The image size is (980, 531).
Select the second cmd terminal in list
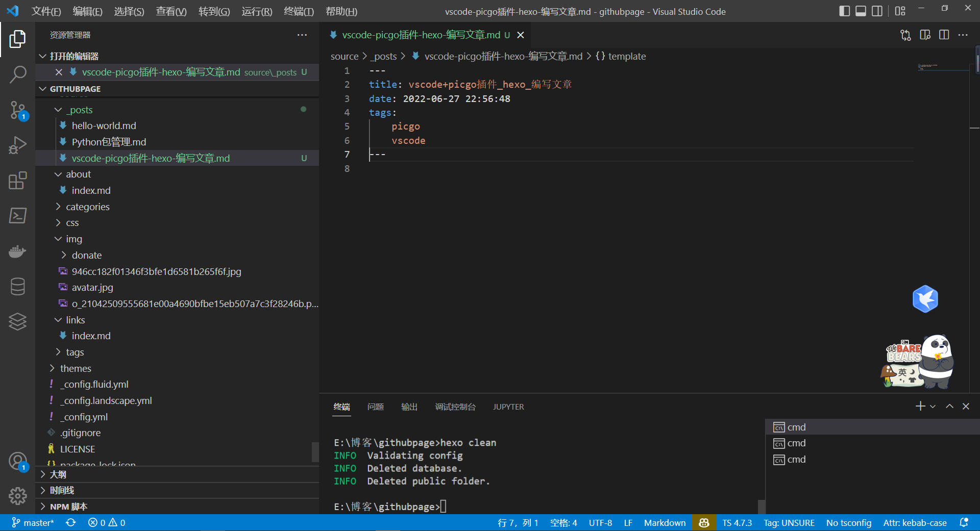872,443
